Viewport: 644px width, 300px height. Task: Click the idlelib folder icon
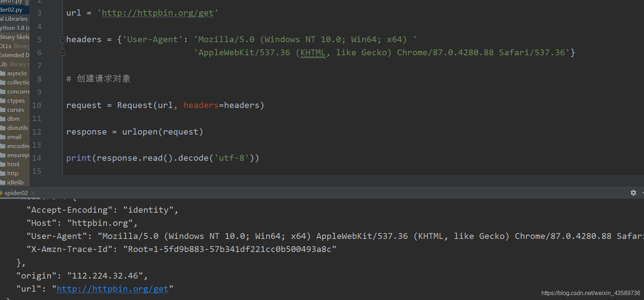point(3,183)
